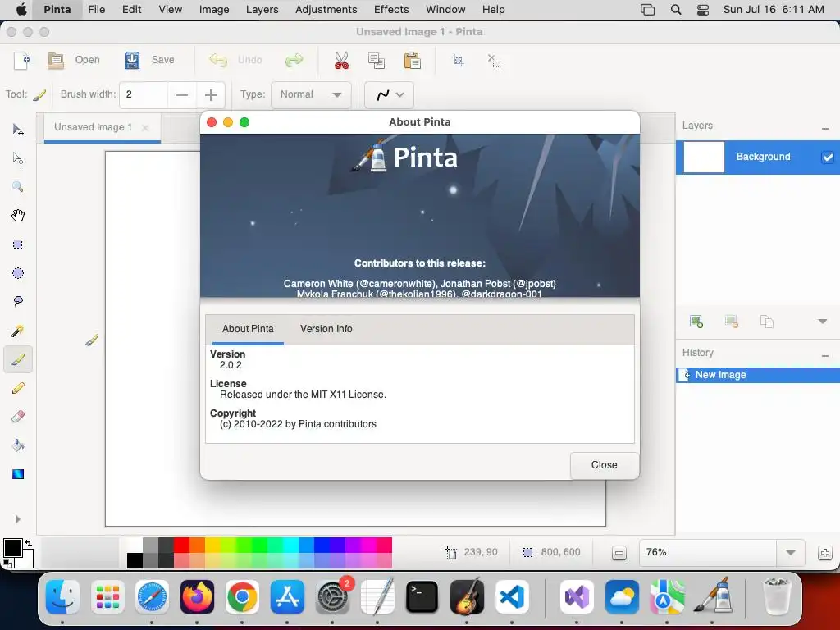Close the About Pinta dialog
840x630 pixels.
coord(605,465)
